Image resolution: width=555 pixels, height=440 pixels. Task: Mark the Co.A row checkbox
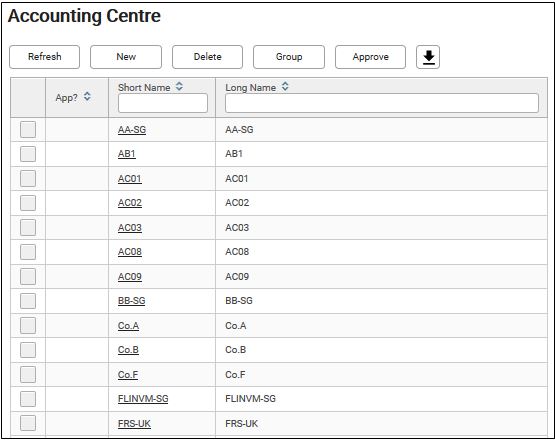(x=28, y=325)
